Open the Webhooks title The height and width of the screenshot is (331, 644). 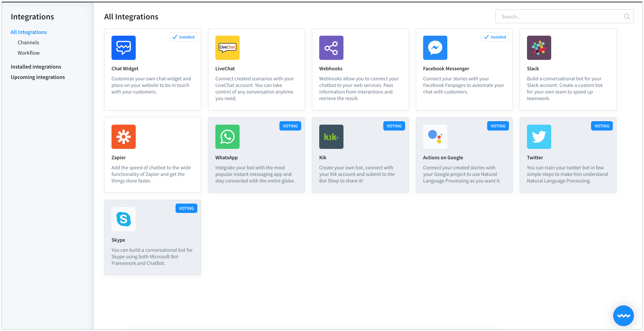(331, 69)
